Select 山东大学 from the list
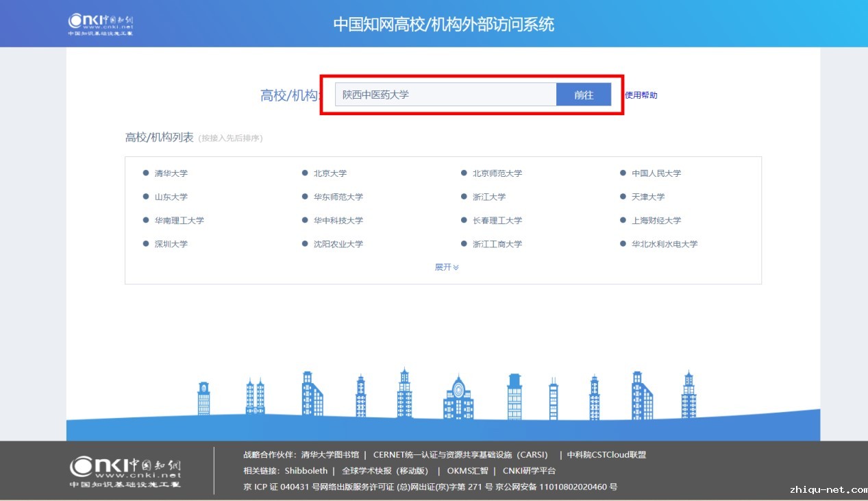The image size is (868, 501). (x=171, y=197)
